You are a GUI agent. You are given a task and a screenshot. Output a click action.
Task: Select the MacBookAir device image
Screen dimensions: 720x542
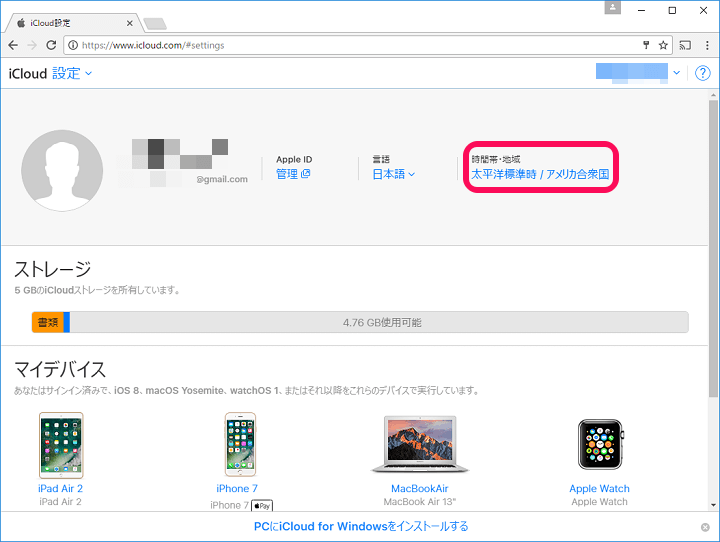(420, 444)
